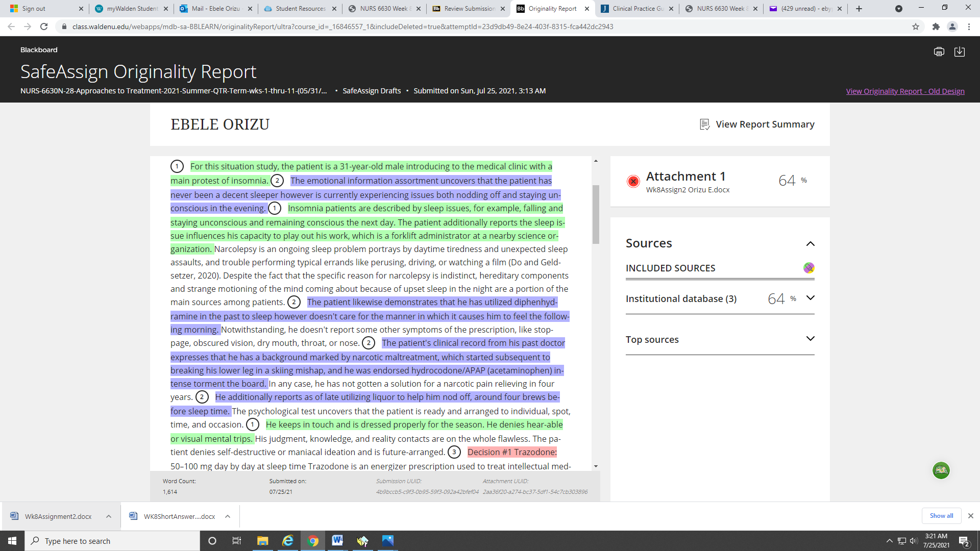This screenshot has width=980, height=551.
Task: Open View Originality Report - Old Design link
Action: click(905, 91)
